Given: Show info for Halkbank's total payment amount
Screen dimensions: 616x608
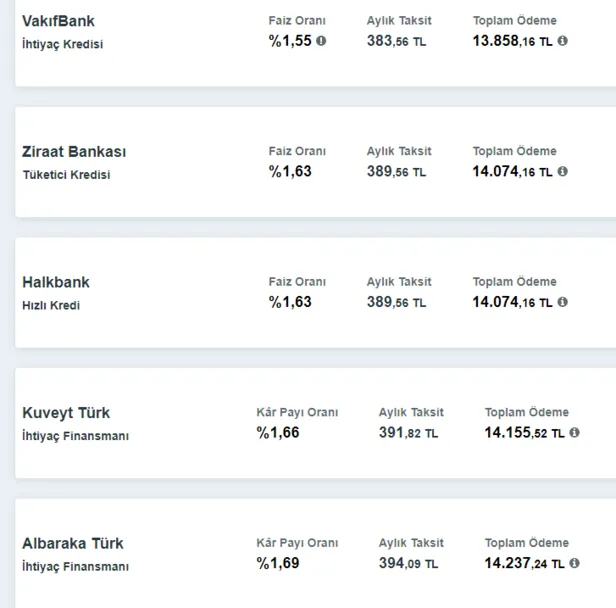Looking at the screenshot, I should coord(563,301).
